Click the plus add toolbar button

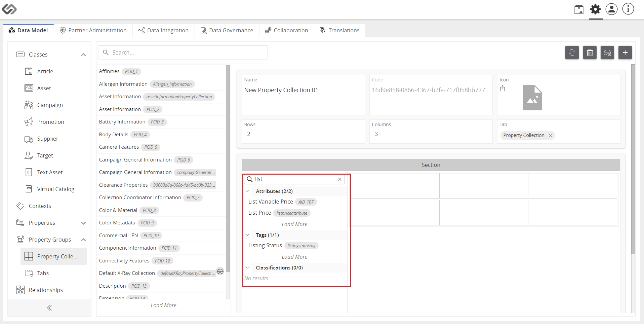coord(625,52)
